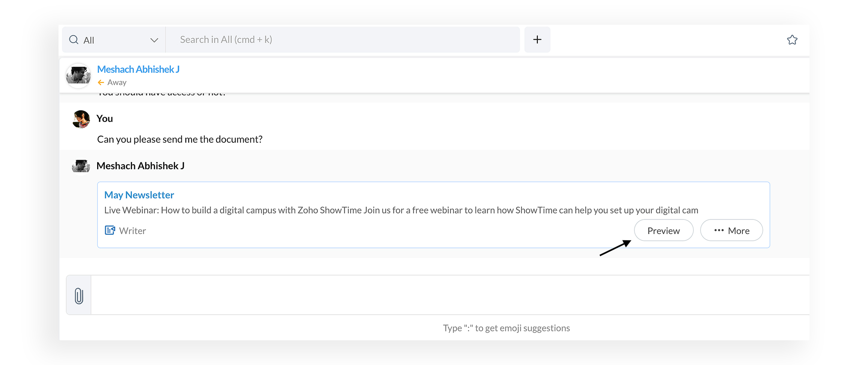Click message 'Can you please send me the document?'

pos(180,139)
